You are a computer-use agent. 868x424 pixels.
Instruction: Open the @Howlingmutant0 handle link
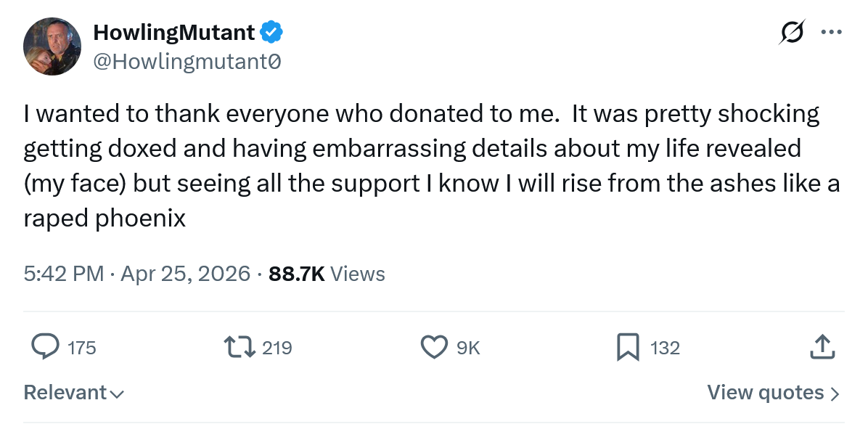tap(187, 62)
